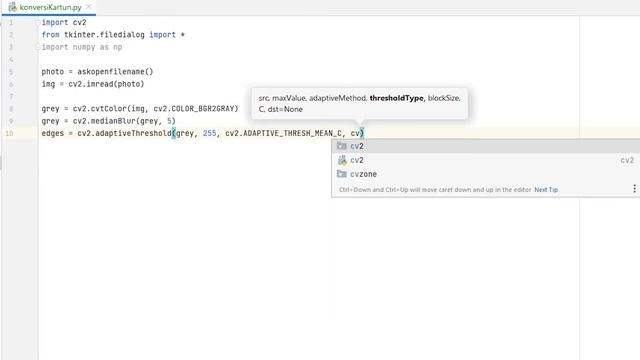
Task: Click the 'Ctrl+Down and Ctrl+Up' tip text
Action: tap(435, 190)
